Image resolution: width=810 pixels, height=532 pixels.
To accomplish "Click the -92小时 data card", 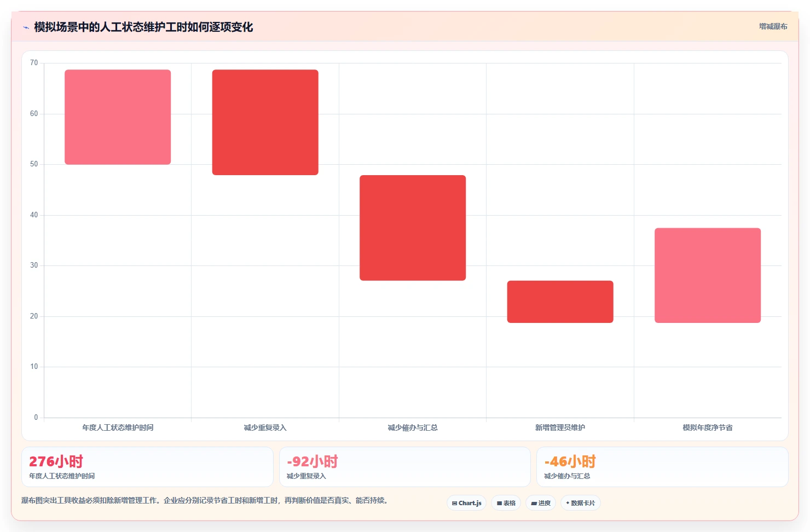I will coord(404,467).
